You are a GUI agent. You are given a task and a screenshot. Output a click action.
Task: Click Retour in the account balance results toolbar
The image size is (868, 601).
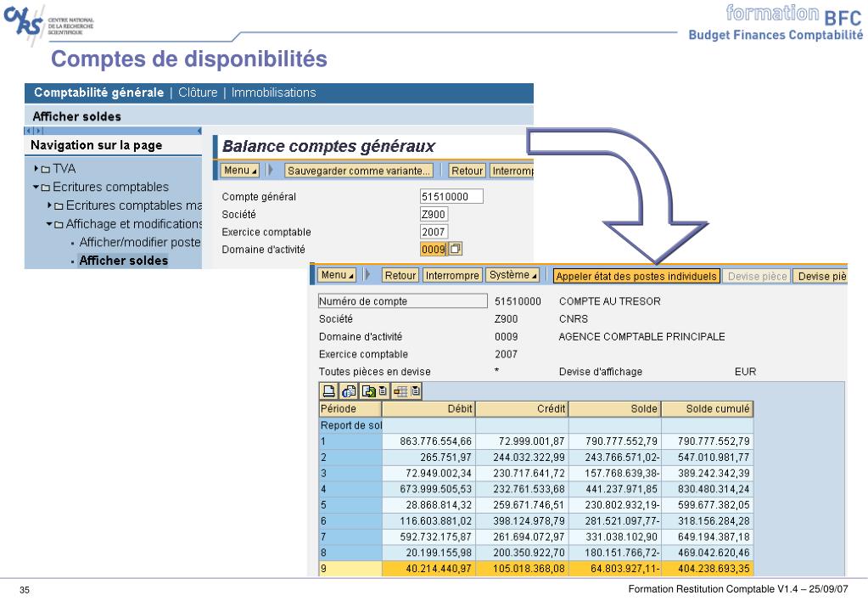pos(400,275)
